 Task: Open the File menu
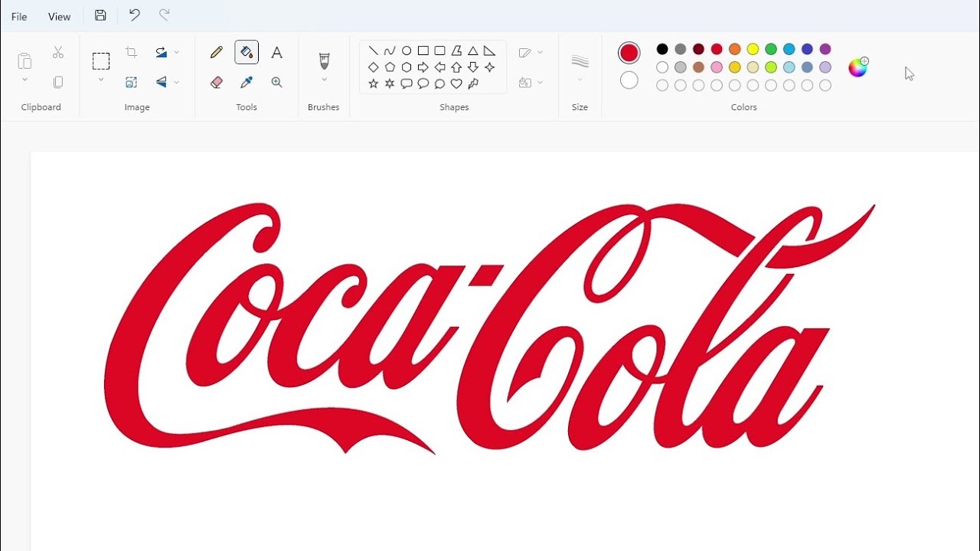tap(19, 17)
